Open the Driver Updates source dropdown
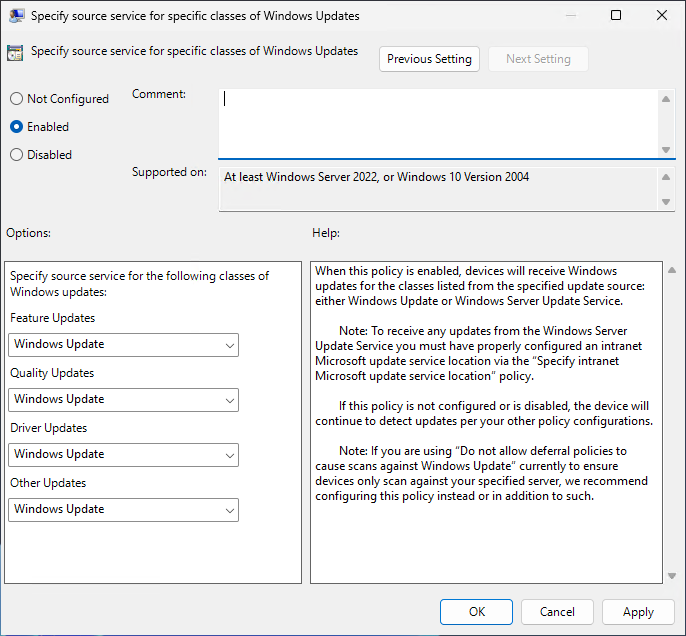The image size is (686, 636). [x=123, y=455]
